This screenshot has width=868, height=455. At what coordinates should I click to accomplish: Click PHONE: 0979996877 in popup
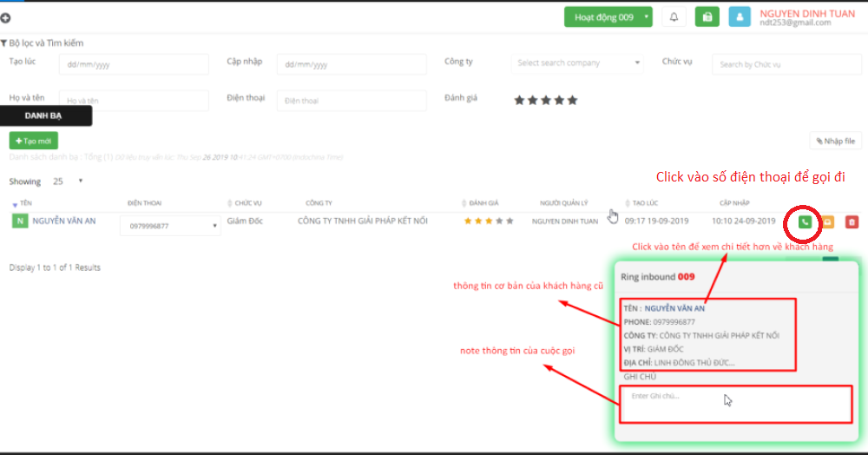660,322
